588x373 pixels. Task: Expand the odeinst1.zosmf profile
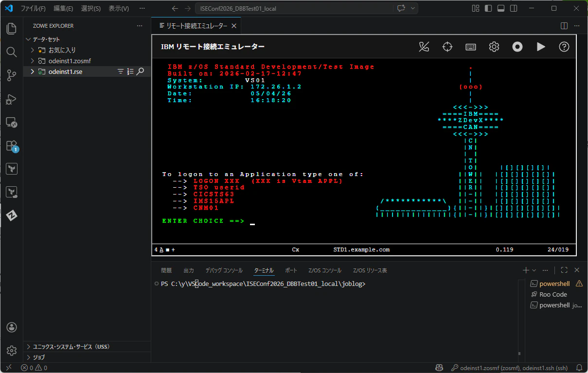33,61
